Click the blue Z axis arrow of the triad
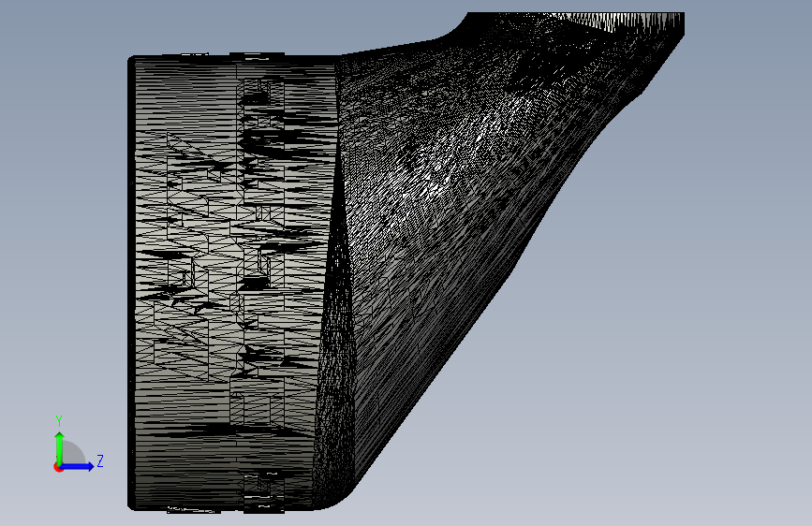This screenshot has width=812, height=526. click(78, 466)
